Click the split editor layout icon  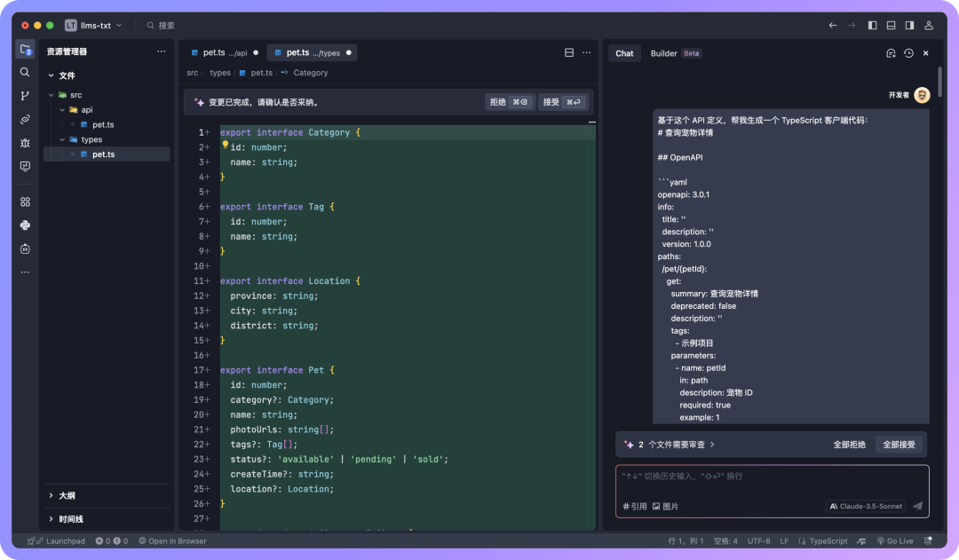click(569, 52)
